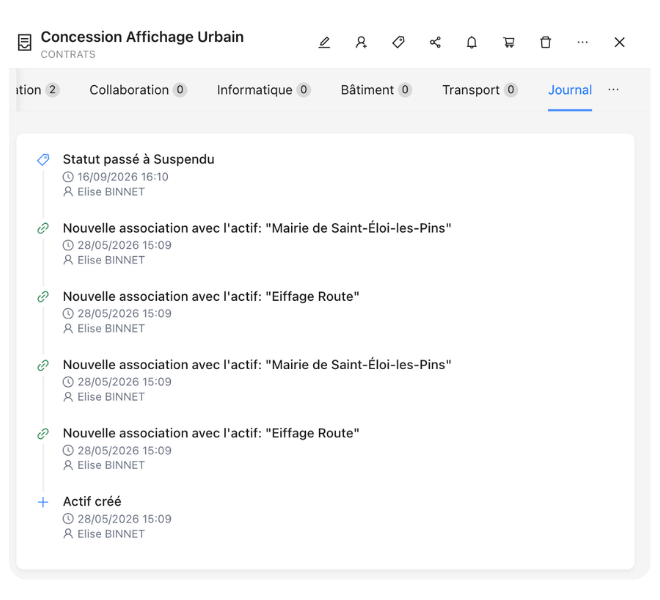Expand the tab overflow ellipsis menu
Image resolution: width=660 pixels, height=600 pixels.
[613, 90]
